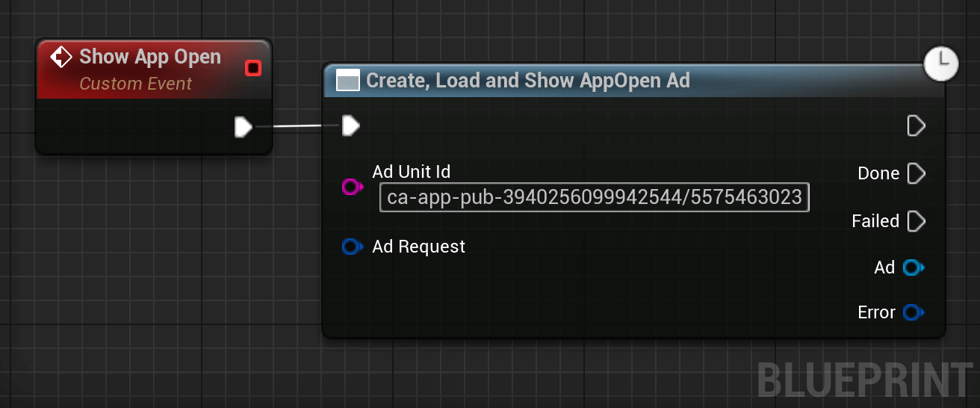
Task: Click the Ad Unit Id label
Action: click(412, 172)
